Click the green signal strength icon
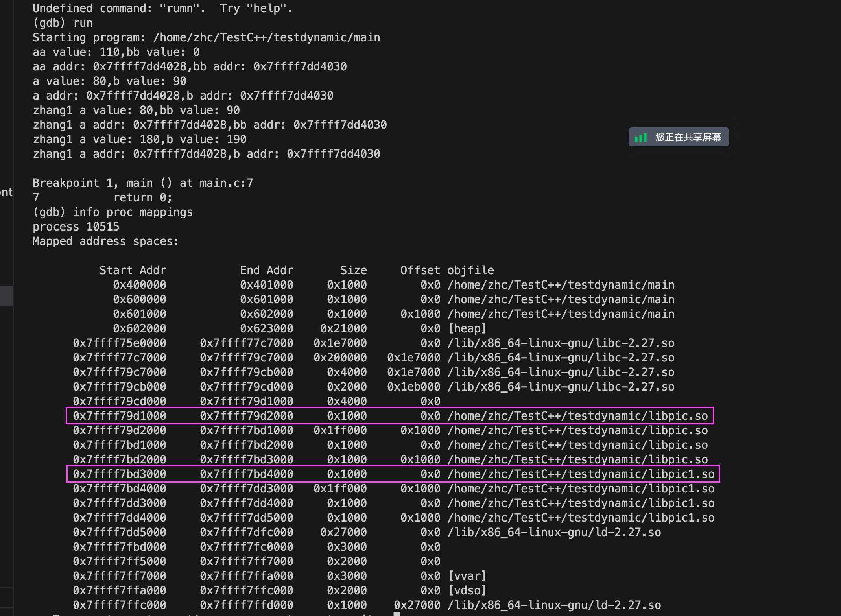Screen dimensions: 841x616 641,137
